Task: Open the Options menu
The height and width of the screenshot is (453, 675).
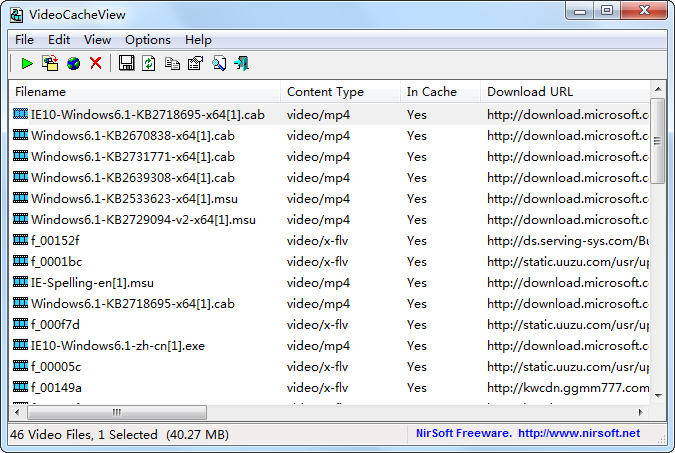Action: [x=148, y=40]
